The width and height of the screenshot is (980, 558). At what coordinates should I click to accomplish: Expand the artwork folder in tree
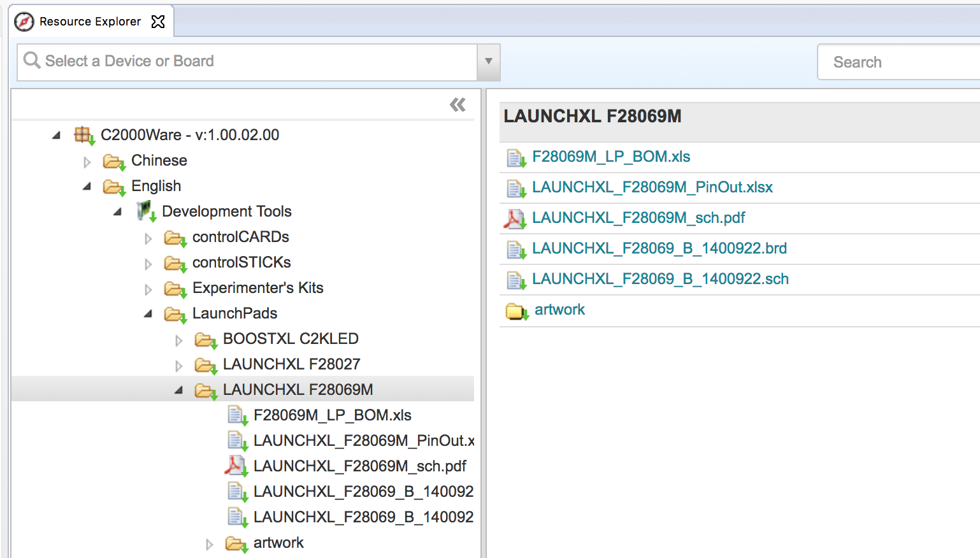click(210, 544)
